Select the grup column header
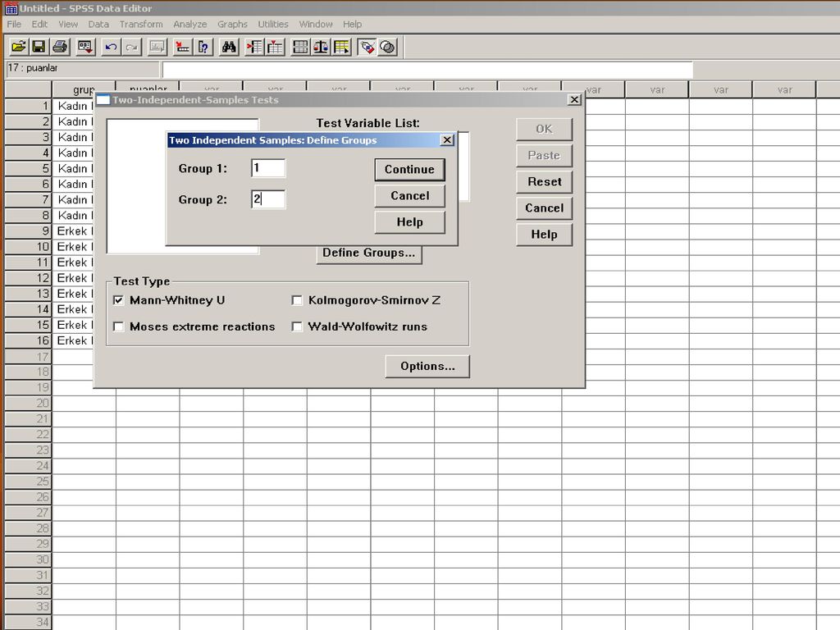Screen dimensions: 840x630 pos(84,89)
